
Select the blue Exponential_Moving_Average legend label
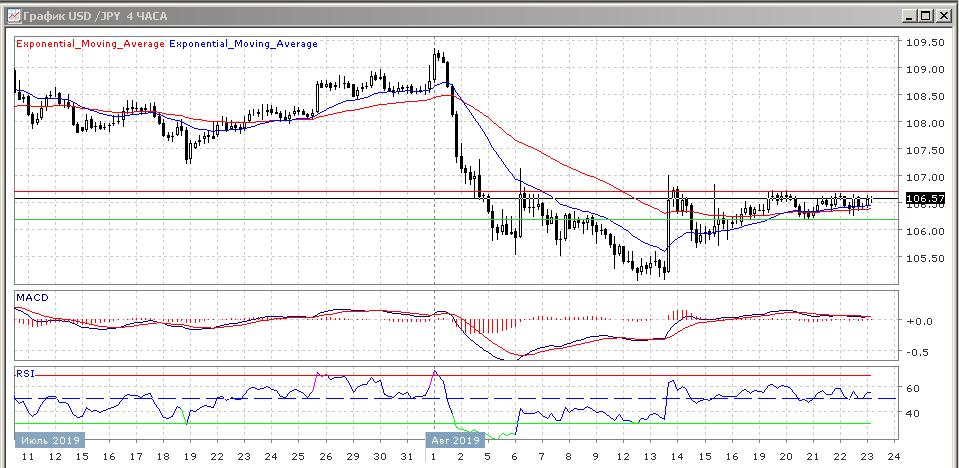pyautogui.click(x=244, y=44)
